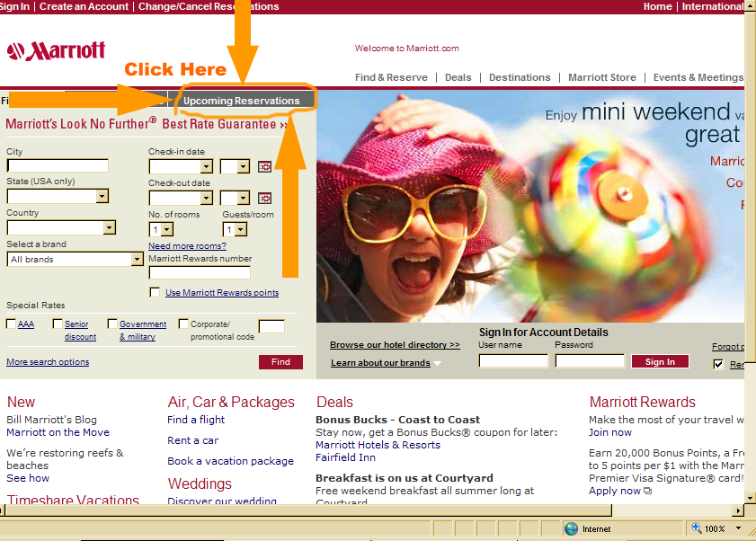
Task: Open the Find & Reserve menu
Action: click(391, 77)
